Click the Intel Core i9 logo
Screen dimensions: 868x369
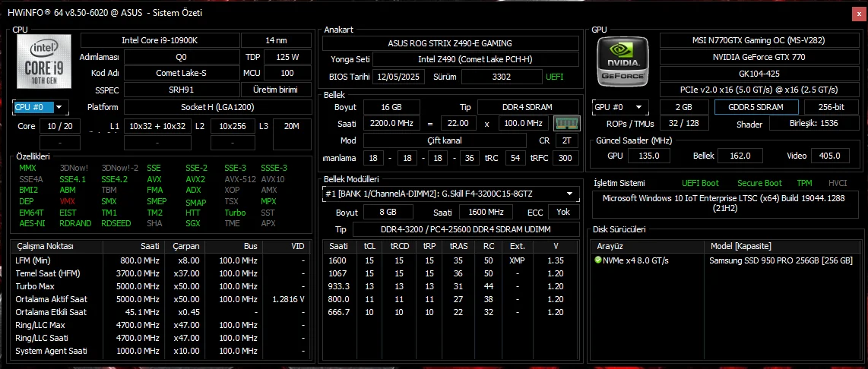pos(44,61)
